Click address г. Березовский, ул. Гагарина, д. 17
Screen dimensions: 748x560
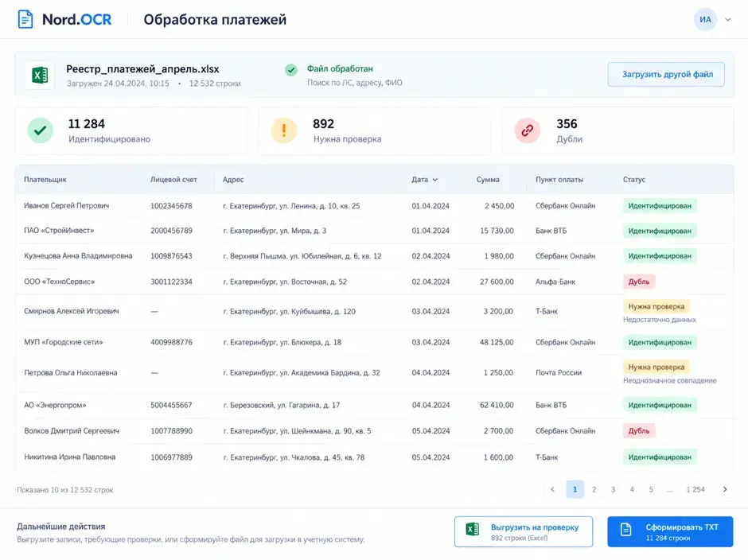point(282,405)
